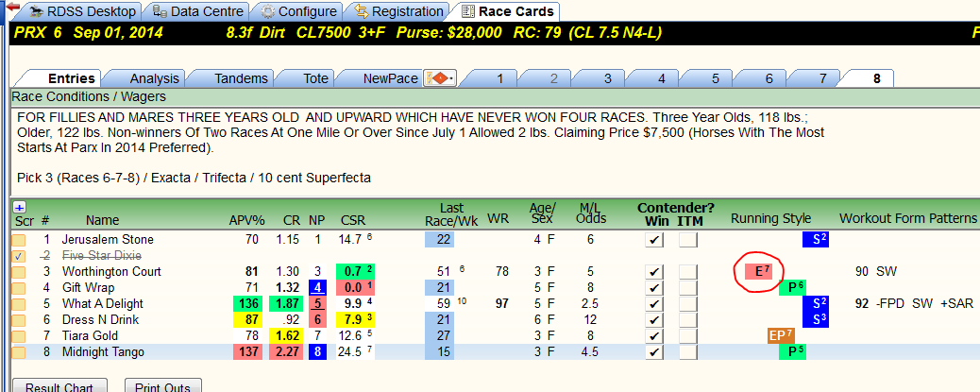Check ITM contender for Dress N Drink
980x392 pixels.
click(x=689, y=319)
